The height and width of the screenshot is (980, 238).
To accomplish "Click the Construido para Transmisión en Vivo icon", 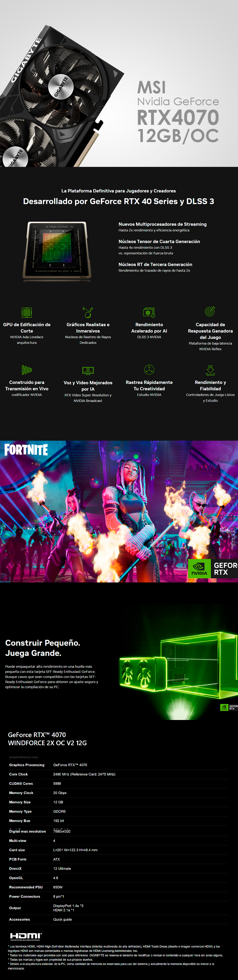I will [27, 370].
